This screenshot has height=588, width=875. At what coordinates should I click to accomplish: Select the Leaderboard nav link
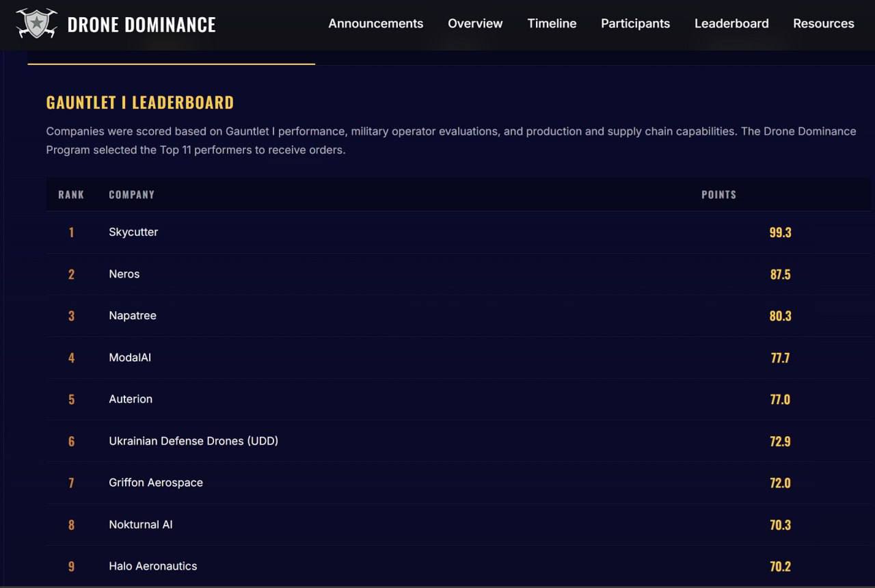click(731, 23)
